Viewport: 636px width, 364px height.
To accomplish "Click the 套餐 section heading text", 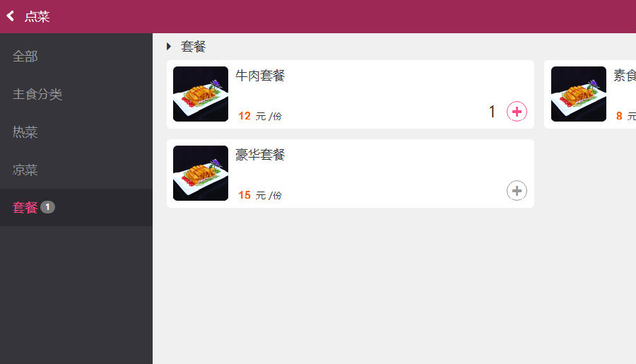I will (194, 46).
